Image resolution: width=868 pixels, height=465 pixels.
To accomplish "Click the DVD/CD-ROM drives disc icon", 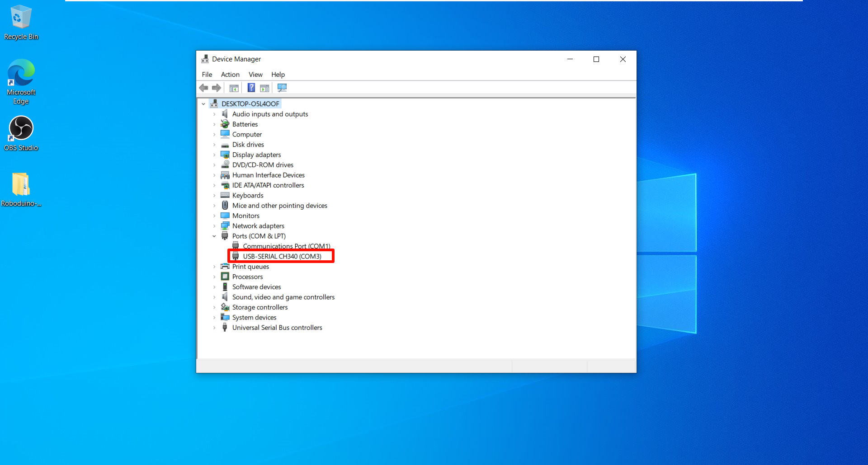I will click(225, 164).
